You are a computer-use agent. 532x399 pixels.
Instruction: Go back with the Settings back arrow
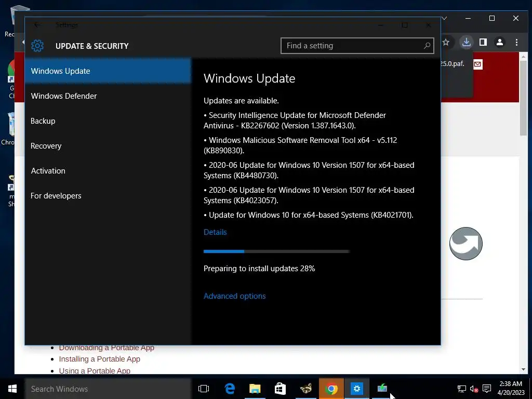pos(37,25)
